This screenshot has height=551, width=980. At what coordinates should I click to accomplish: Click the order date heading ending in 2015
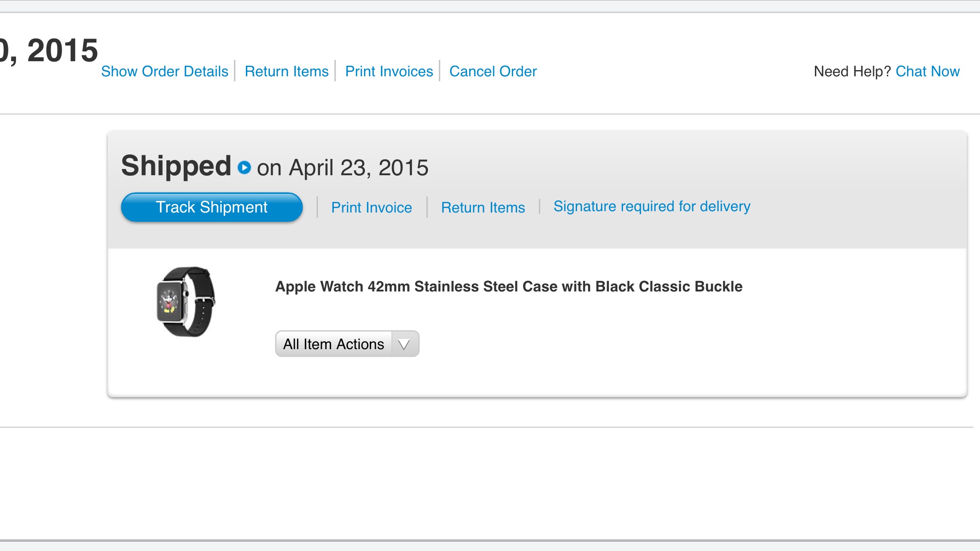pos(49,50)
